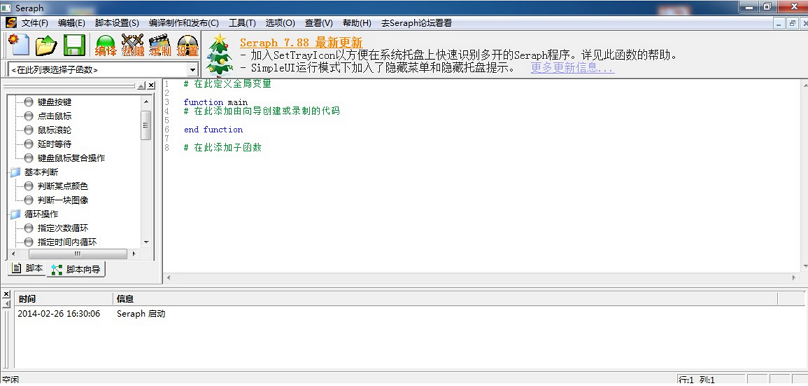Open the Seraph 7.88 最新更新 link
Viewport: 808px width, 386px height.
pos(301,43)
